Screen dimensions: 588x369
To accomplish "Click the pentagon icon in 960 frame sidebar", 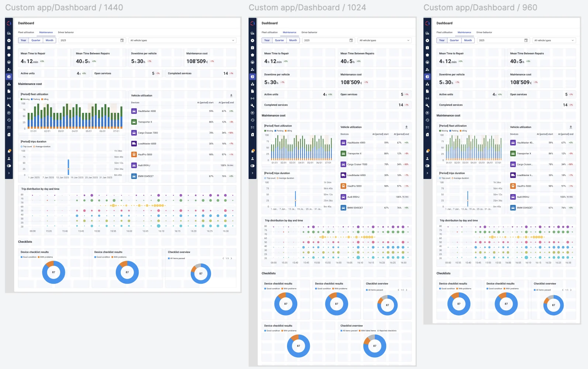I will click(x=427, y=55).
